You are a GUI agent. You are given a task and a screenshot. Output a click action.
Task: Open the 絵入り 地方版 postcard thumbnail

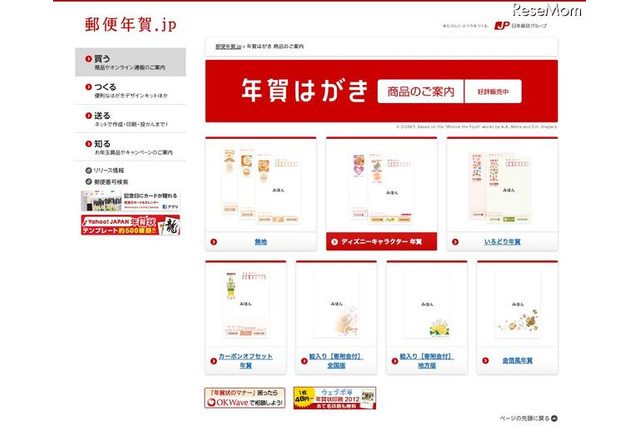[x=427, y=304]
